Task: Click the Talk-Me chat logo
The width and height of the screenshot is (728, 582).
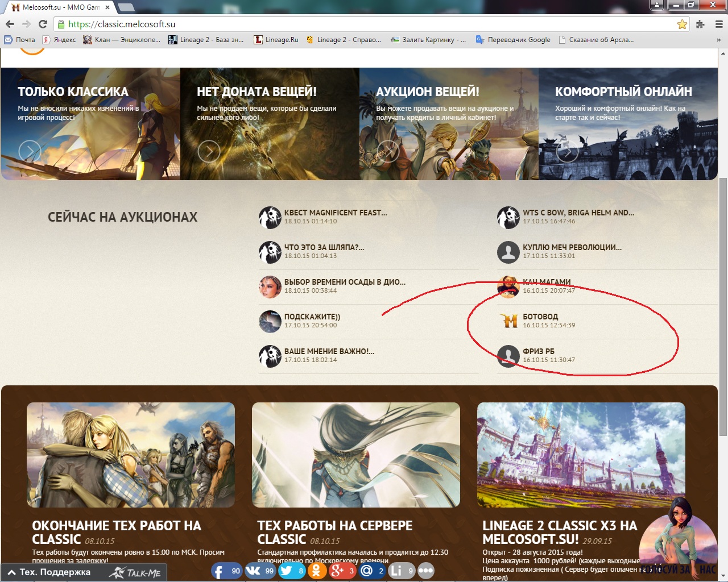Action: [x=135, y=573]
